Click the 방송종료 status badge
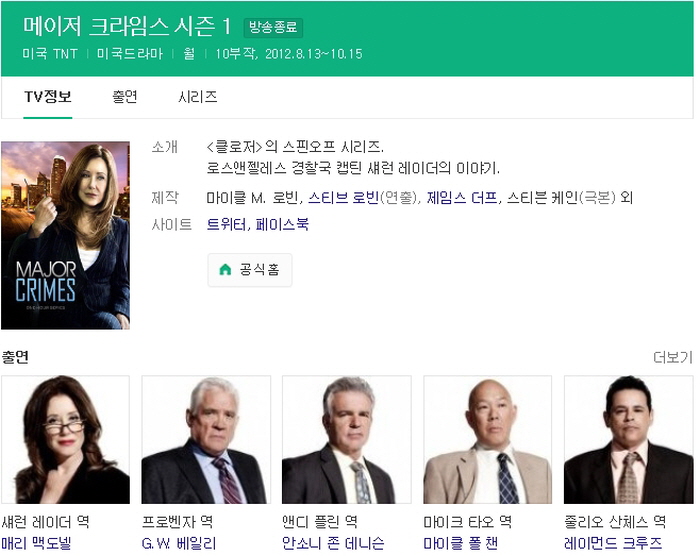This screenshot has height=556, width=700. click(273, 28)
